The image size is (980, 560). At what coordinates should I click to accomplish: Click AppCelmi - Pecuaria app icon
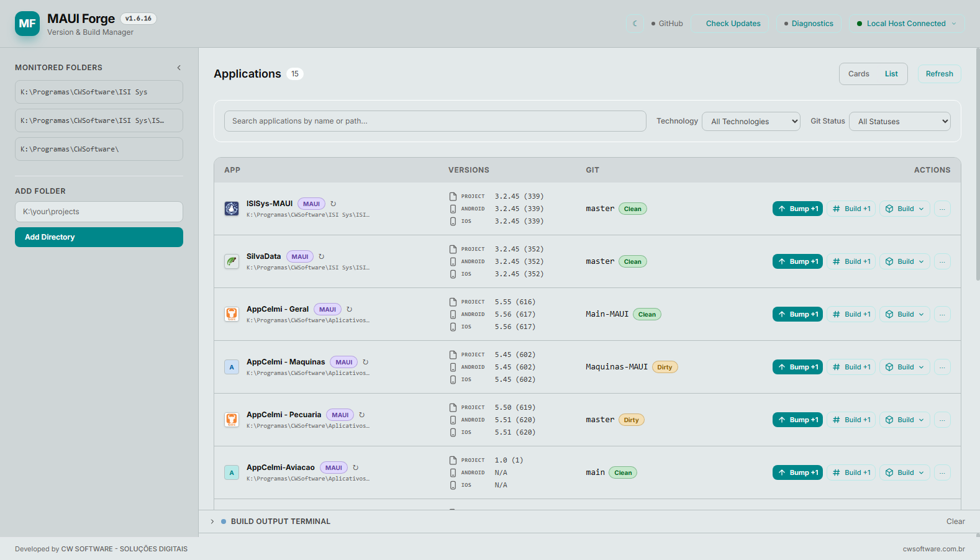tap(232, 420)
